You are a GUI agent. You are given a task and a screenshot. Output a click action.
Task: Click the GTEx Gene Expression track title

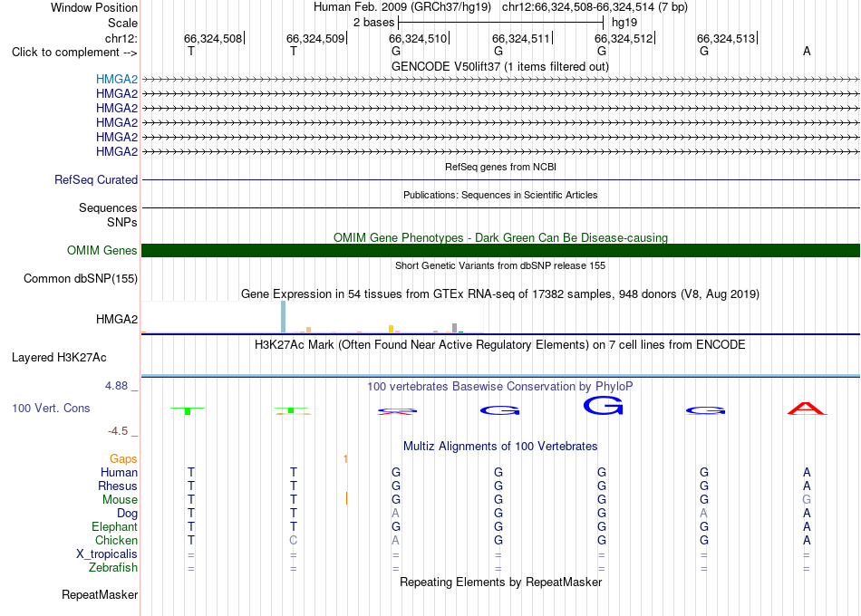500,294
